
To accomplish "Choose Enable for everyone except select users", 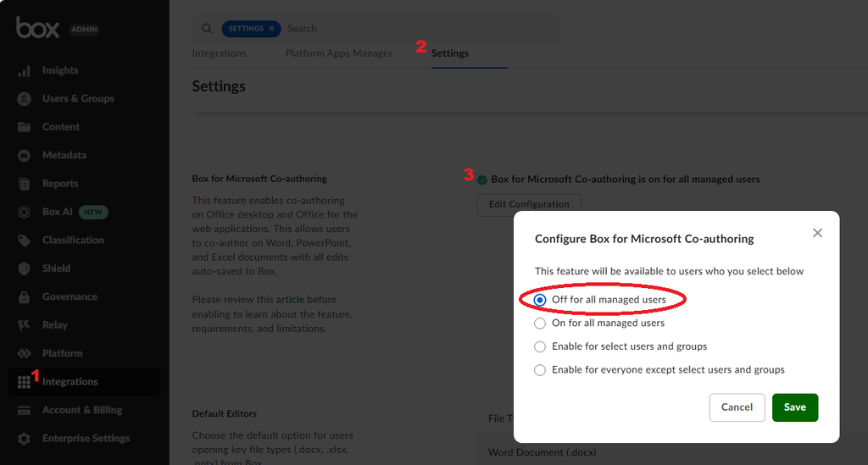I will click(x=540, y=370).
